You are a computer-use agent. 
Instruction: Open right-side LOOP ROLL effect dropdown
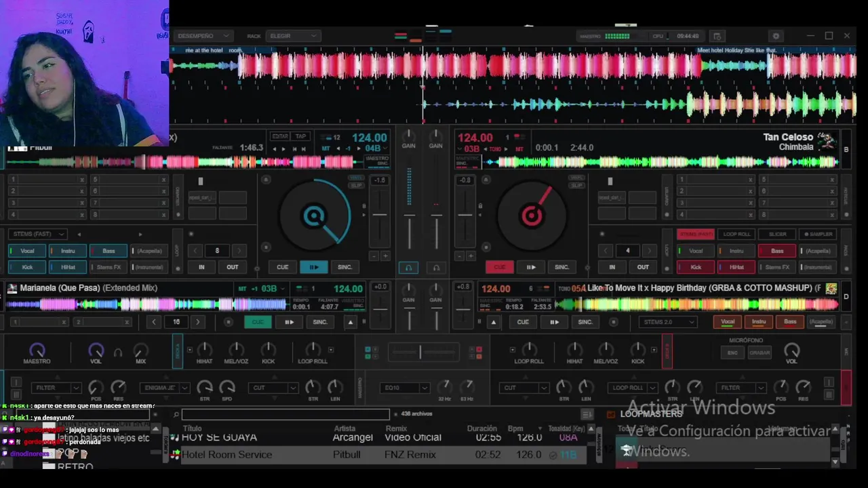pyautogui.click(x=632, y=388)
